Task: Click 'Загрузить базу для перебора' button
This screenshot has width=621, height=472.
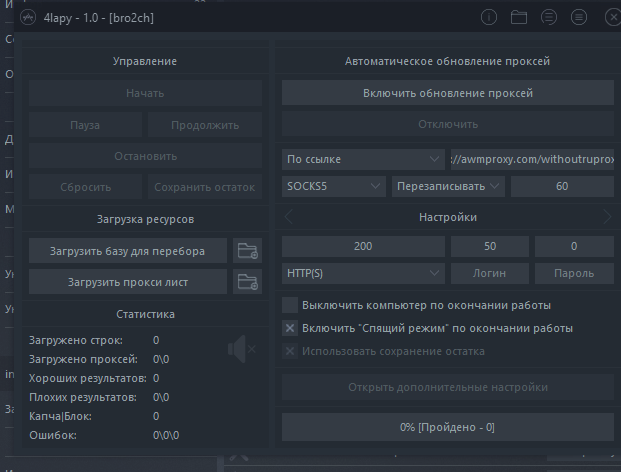Action: 128,251
